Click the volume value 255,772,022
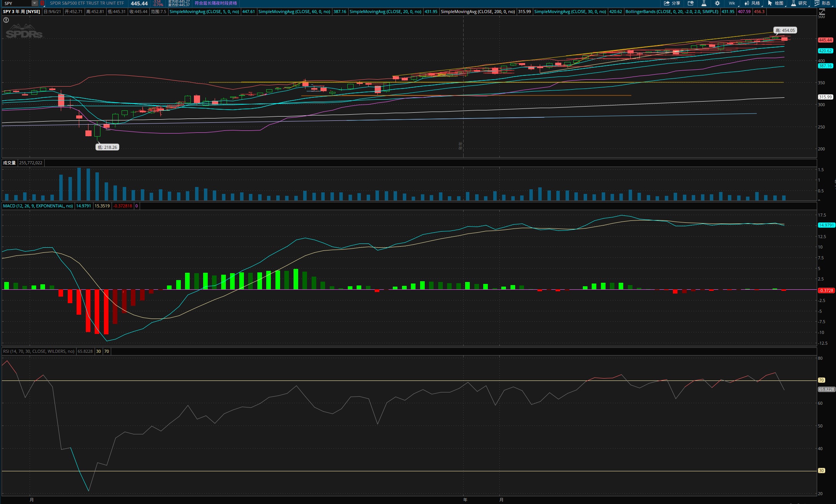The height and width of the screenshot is (504, 836). [x=31, y=163]
